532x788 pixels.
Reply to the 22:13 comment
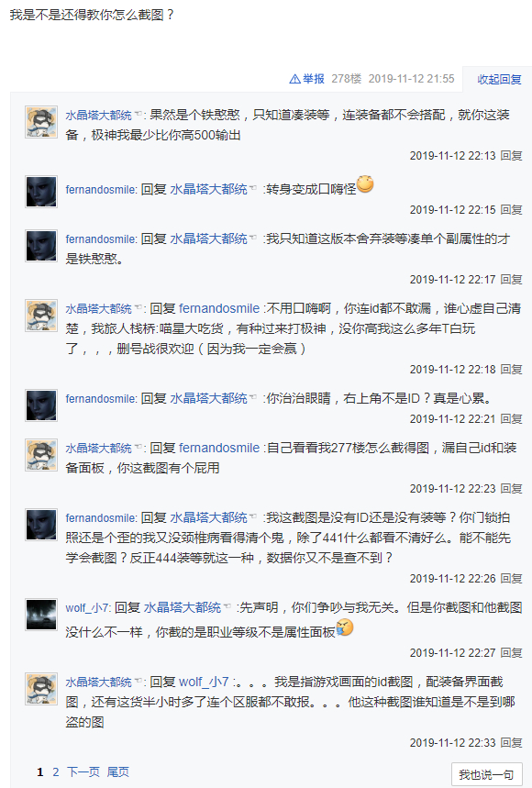coord(512,155)
